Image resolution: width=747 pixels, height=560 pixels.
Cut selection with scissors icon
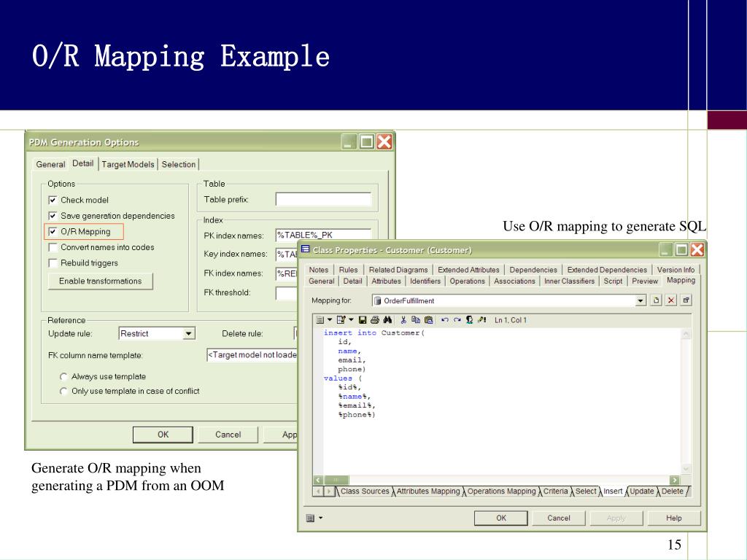403,320
